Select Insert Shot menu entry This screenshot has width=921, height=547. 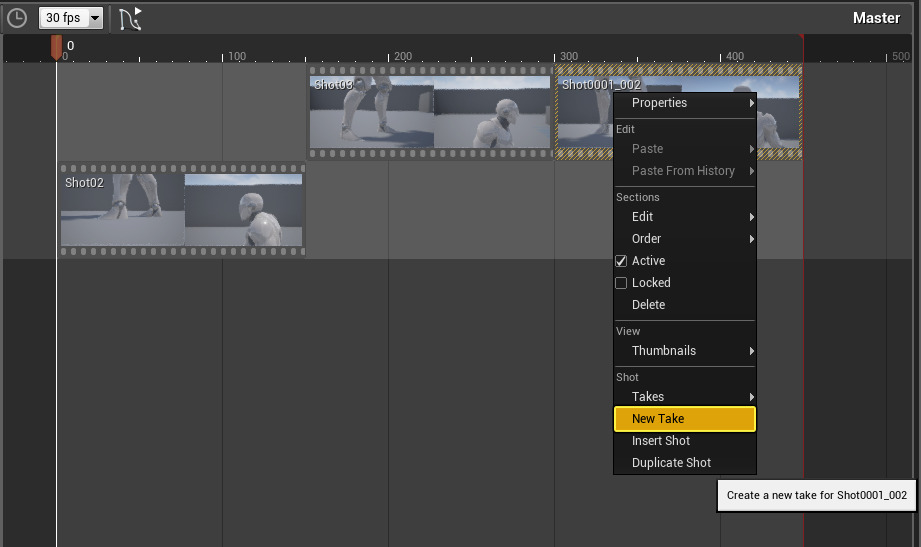tap(661, 441)
